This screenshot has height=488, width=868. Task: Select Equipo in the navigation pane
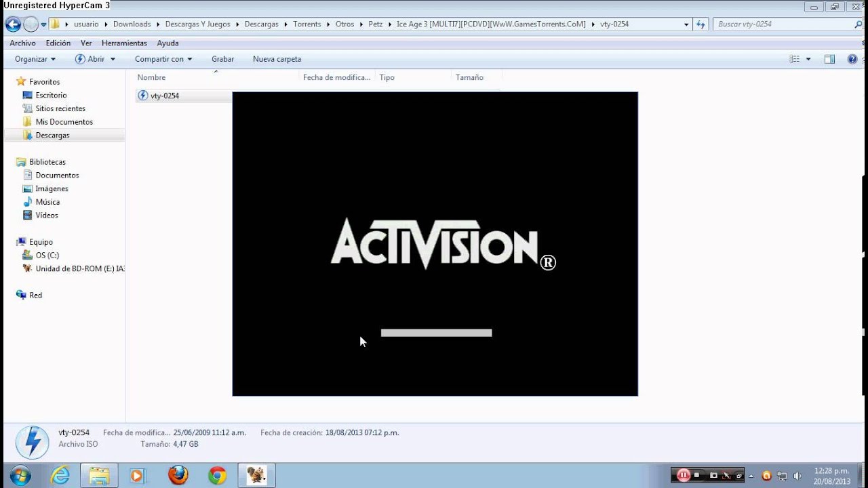pyautogui.click(x=41, y=242)
